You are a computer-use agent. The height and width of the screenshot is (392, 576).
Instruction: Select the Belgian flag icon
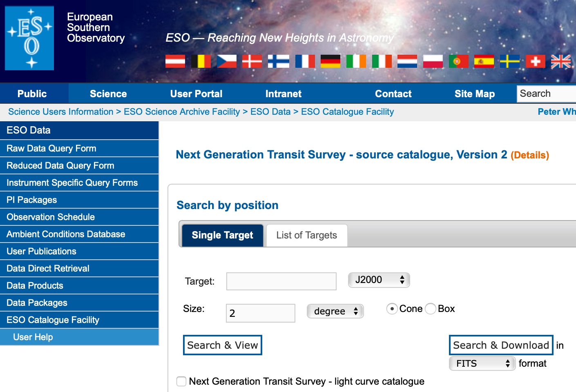[201, 61]
